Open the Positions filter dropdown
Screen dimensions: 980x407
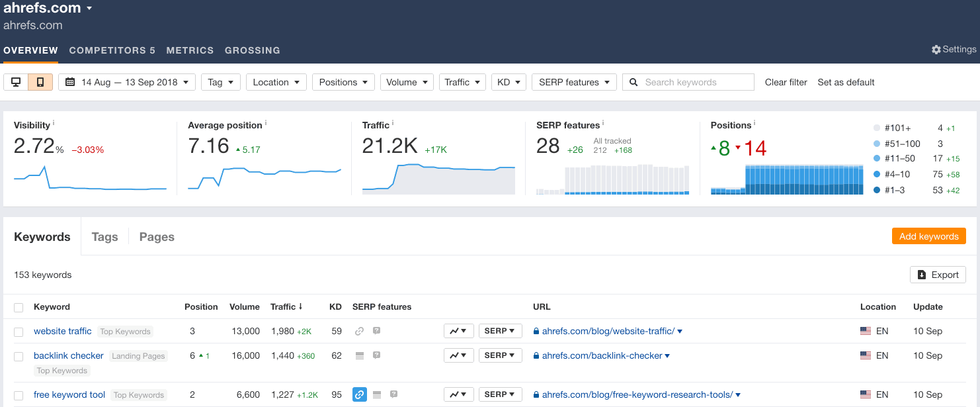pos(343,81)
